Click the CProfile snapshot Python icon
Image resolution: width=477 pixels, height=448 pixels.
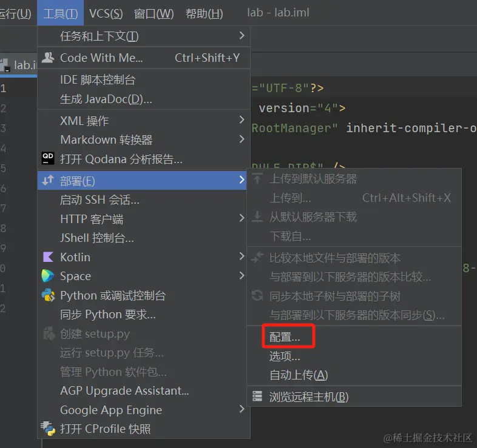coord(48,429)
